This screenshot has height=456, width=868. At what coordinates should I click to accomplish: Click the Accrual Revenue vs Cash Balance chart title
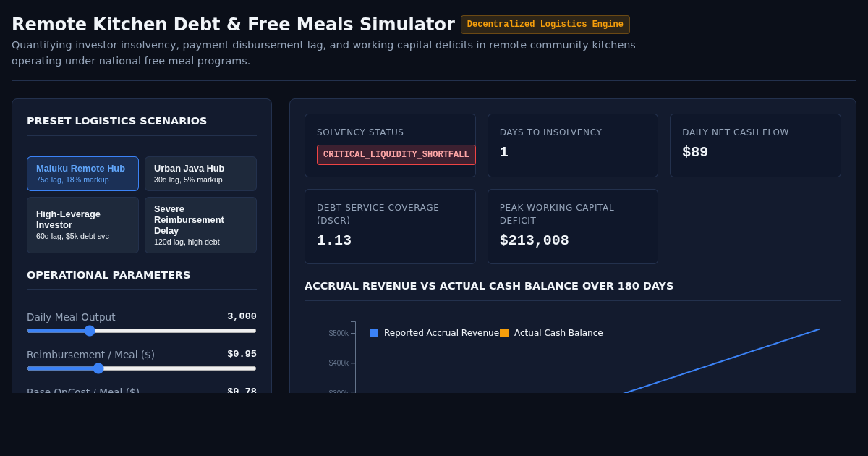[489, 286]
